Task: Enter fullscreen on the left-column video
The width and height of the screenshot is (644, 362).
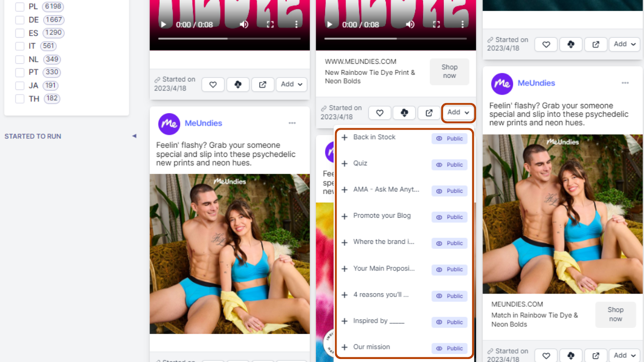Action: (270, 24)
